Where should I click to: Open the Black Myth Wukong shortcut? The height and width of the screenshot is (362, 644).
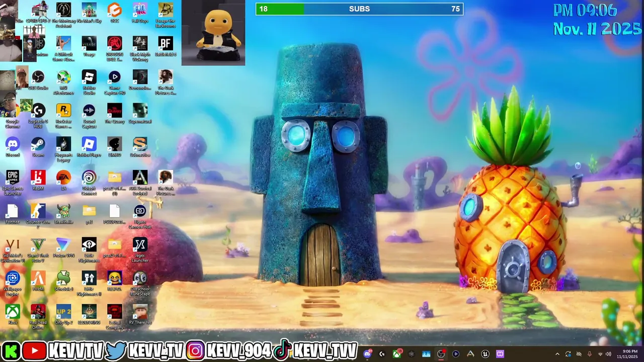click(x=140, y=49)
